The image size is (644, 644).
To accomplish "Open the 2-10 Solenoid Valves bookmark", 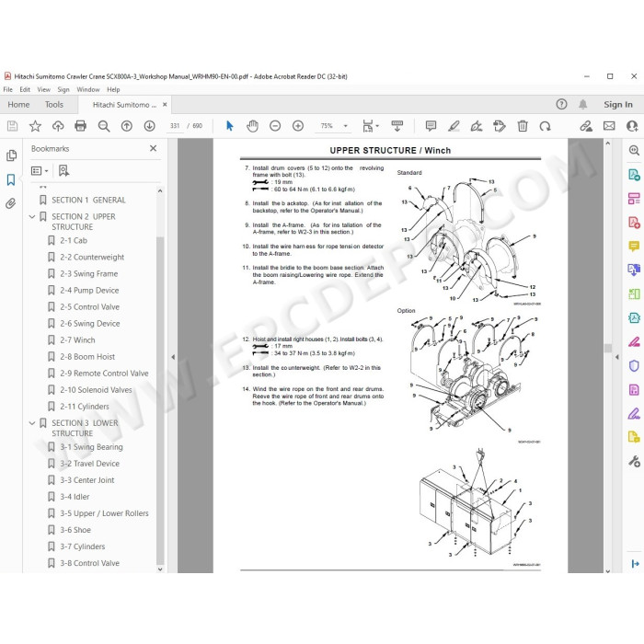I will 96,390.
